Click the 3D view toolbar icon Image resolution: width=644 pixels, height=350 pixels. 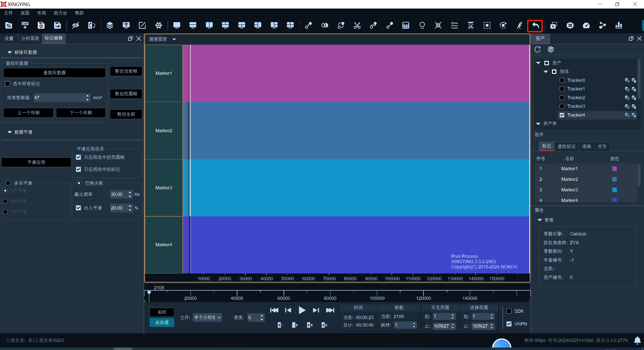570,25
